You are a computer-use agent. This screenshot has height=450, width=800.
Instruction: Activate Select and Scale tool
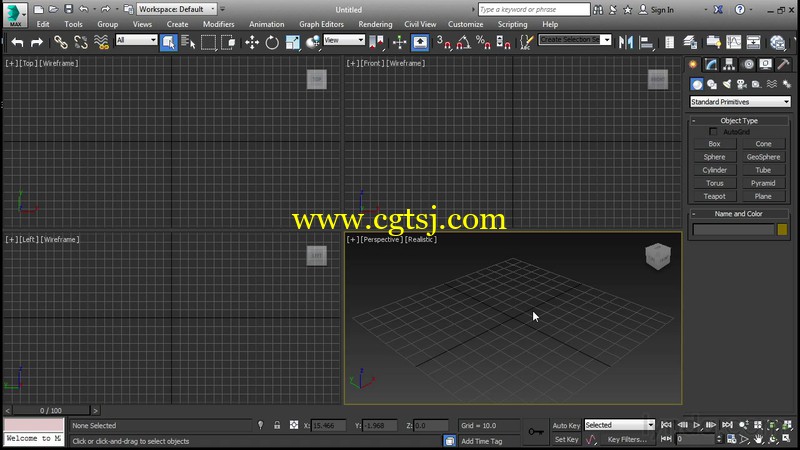[x=292, y=42]
